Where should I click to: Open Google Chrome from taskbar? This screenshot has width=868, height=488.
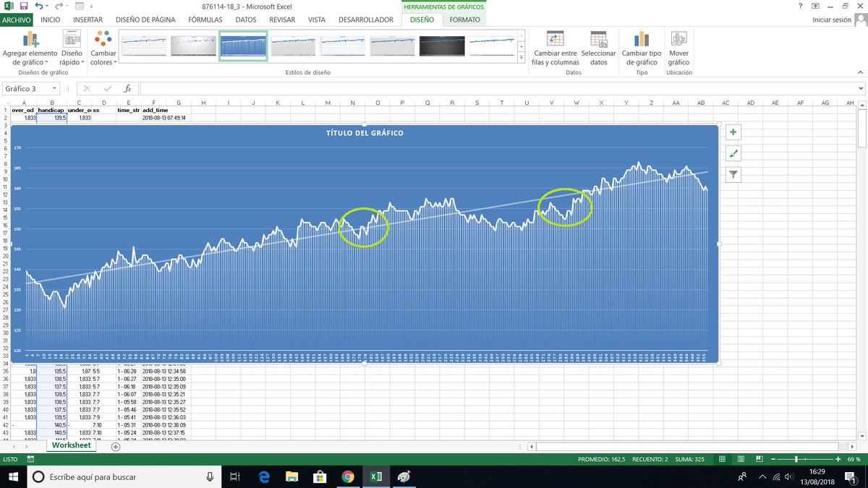tap(347, 476)
